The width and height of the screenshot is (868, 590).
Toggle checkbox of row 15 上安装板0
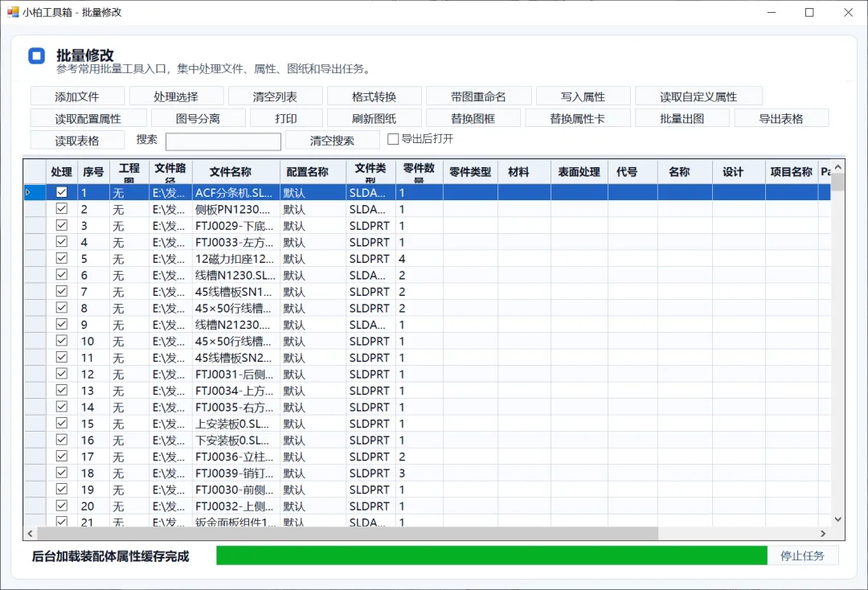click(61, 423)
